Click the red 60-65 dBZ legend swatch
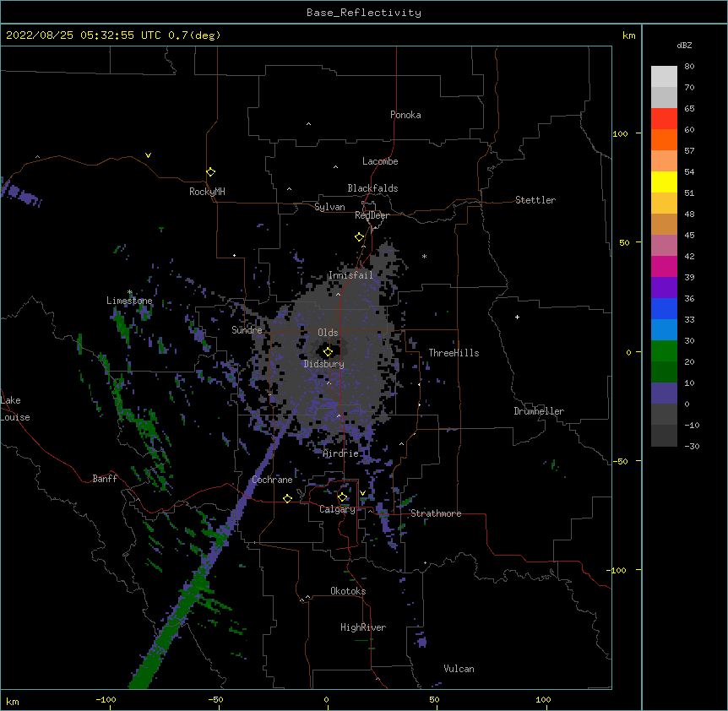 tap(664, 118)
